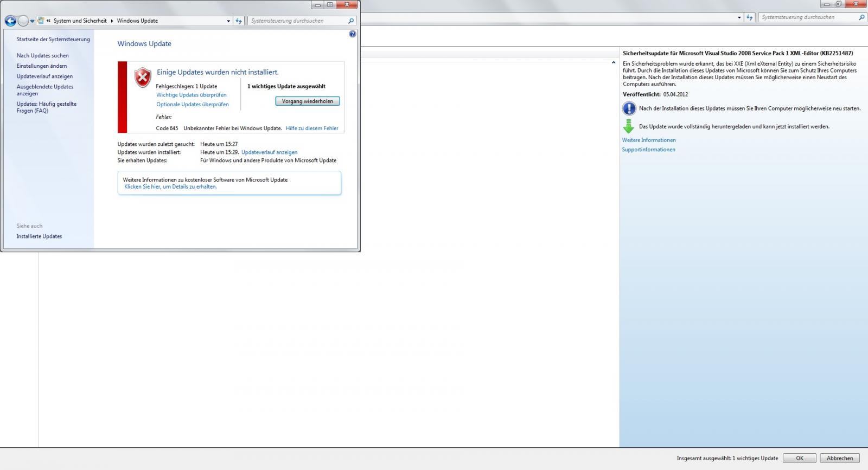Open address dropdown in the background window

[739, 17]
